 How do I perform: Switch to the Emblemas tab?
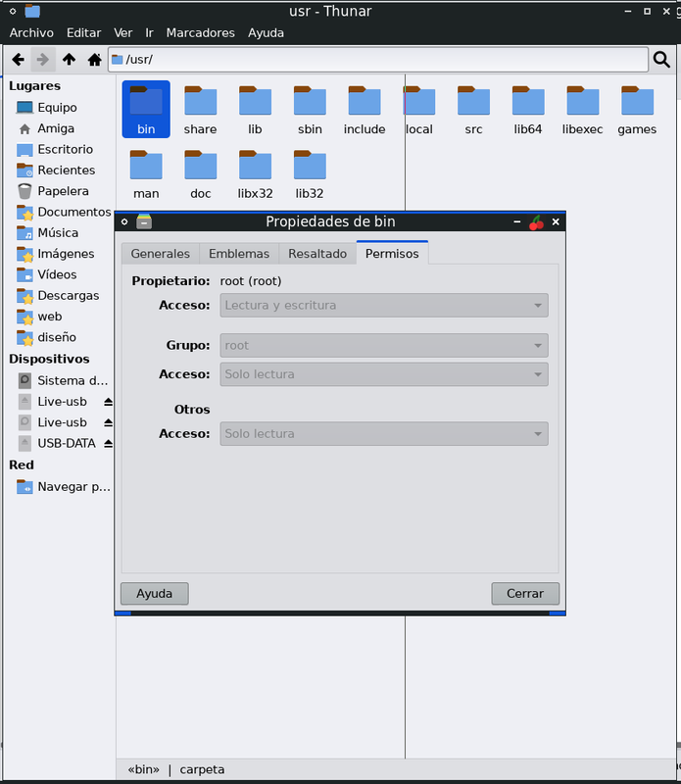(x=239, y=254)
